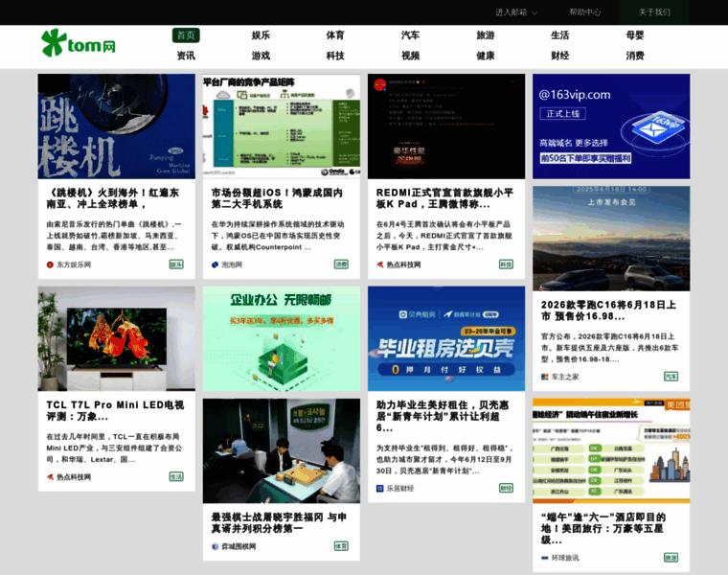Click the 正式上线 button in 163vip ad

562,114
